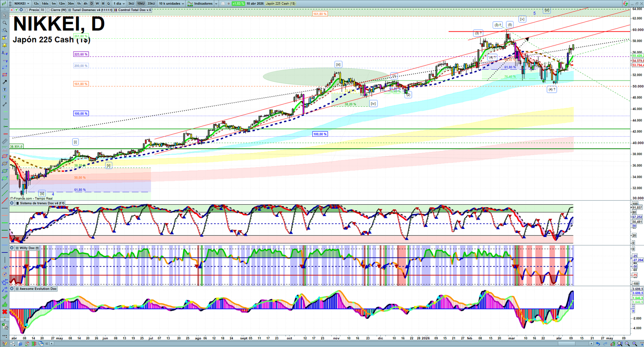Select the 10kU units preset
Viewport: 644px width, 347px height.
pos(141,4)
